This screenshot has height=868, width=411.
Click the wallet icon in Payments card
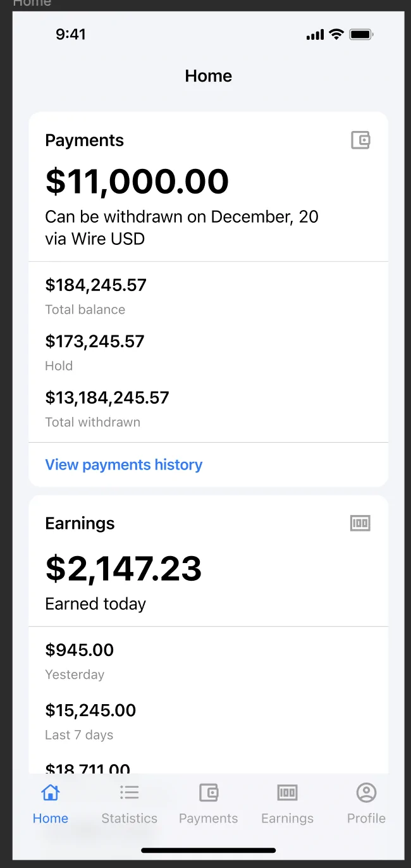[x=360, y=140]
